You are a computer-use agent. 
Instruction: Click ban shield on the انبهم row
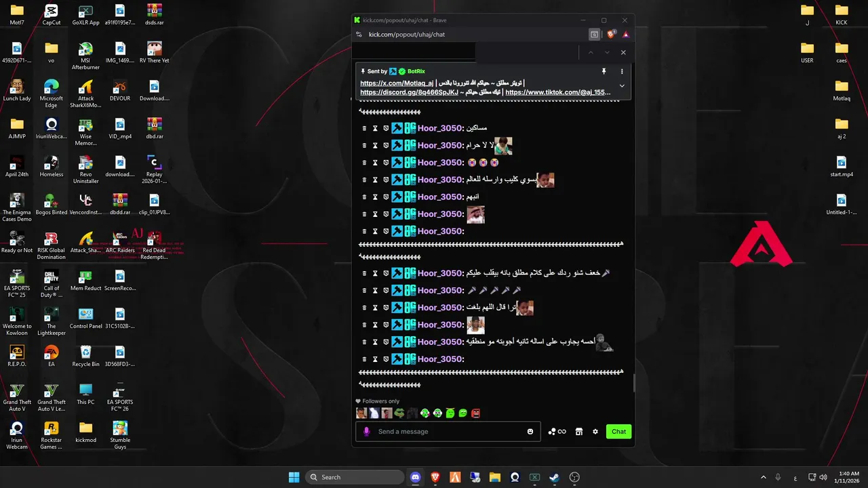point(386,197)
